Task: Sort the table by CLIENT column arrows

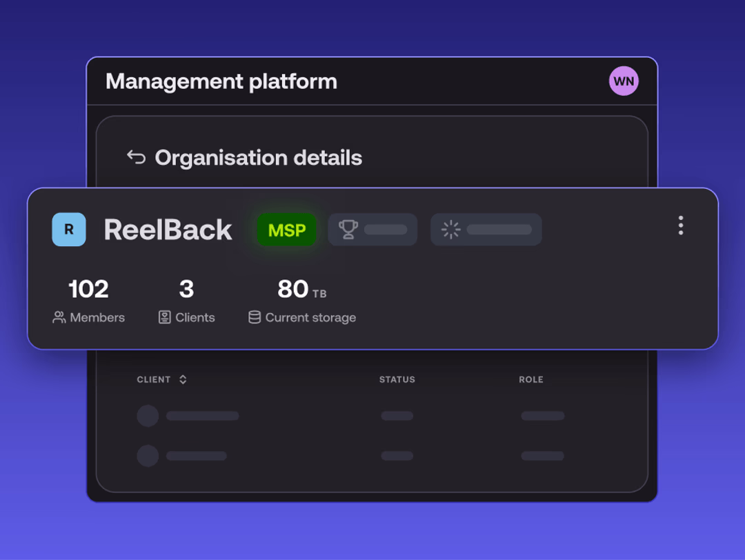Action: pos(183,379)
